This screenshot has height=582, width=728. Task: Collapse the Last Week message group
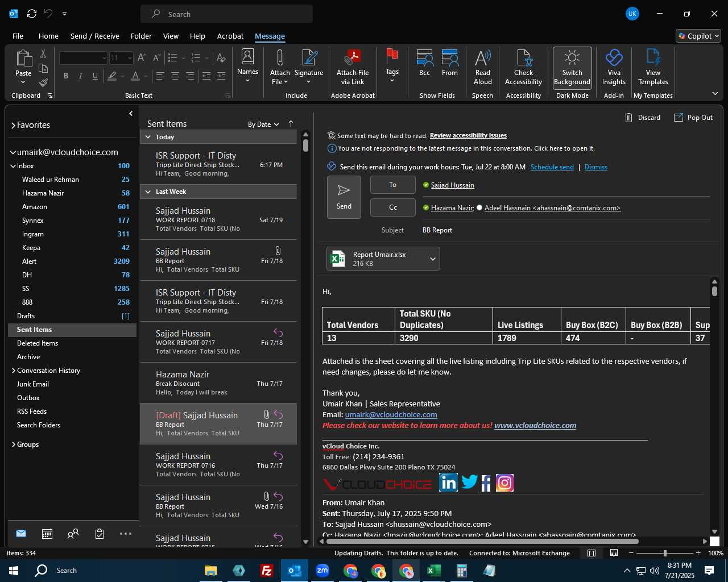[148, 192]
